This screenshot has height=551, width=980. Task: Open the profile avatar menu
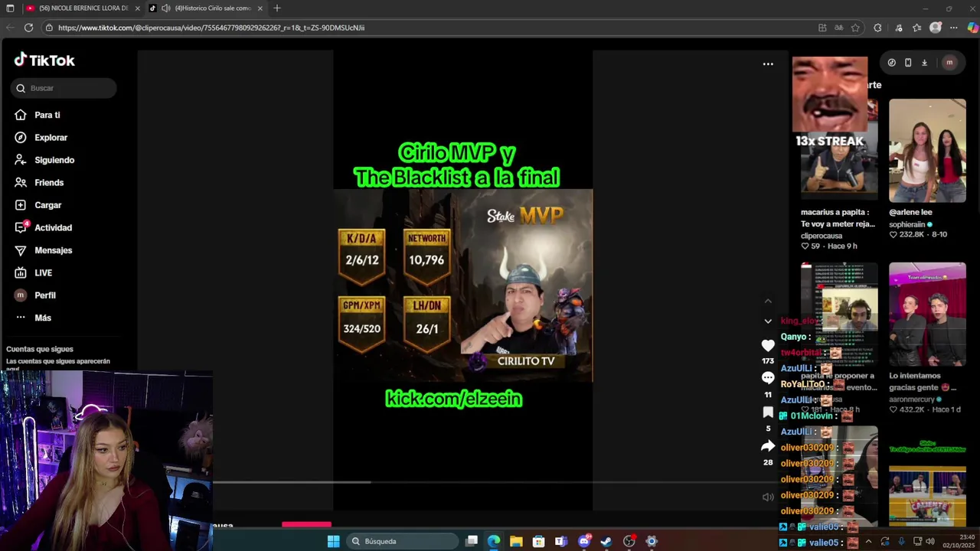[x=949, y=63]
